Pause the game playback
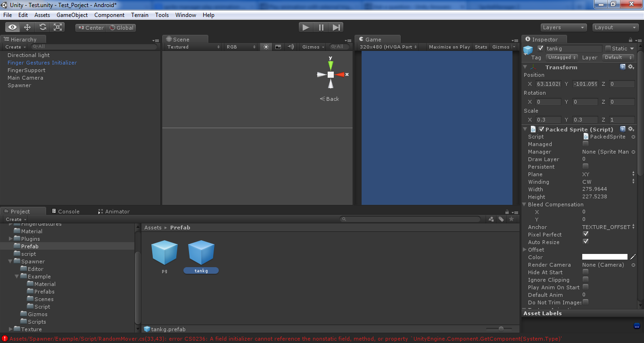This screenshot has height=343, width=644. pos(321,27)
